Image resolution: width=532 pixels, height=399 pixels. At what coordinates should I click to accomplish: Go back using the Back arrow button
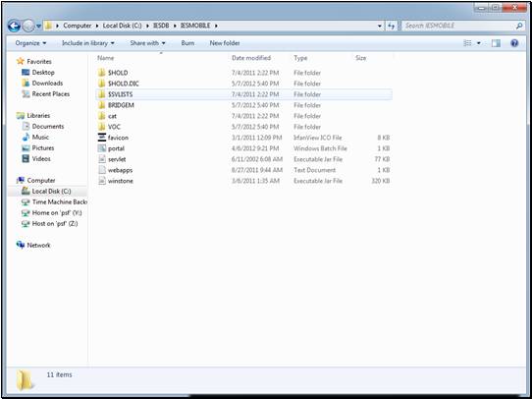tap(14, 26)
